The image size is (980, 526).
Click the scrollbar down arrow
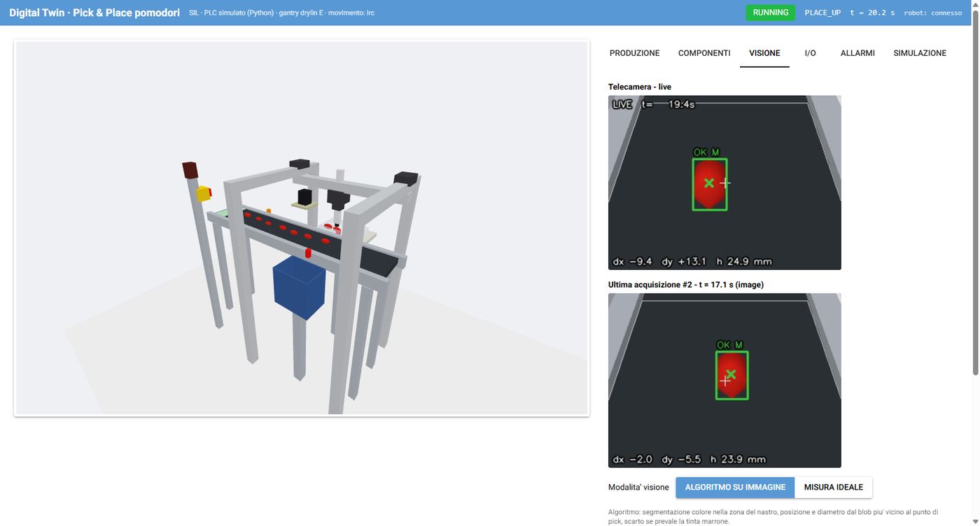(x=974, y=520)
